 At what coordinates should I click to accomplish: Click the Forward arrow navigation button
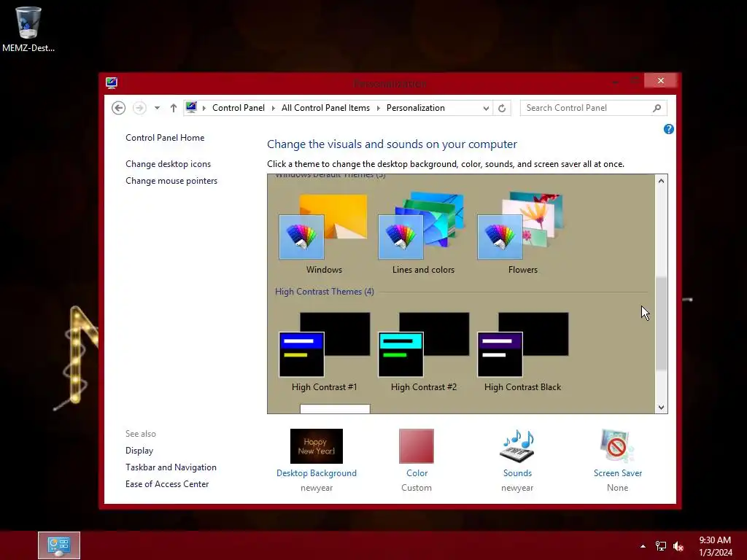click(x=139, y=108)
